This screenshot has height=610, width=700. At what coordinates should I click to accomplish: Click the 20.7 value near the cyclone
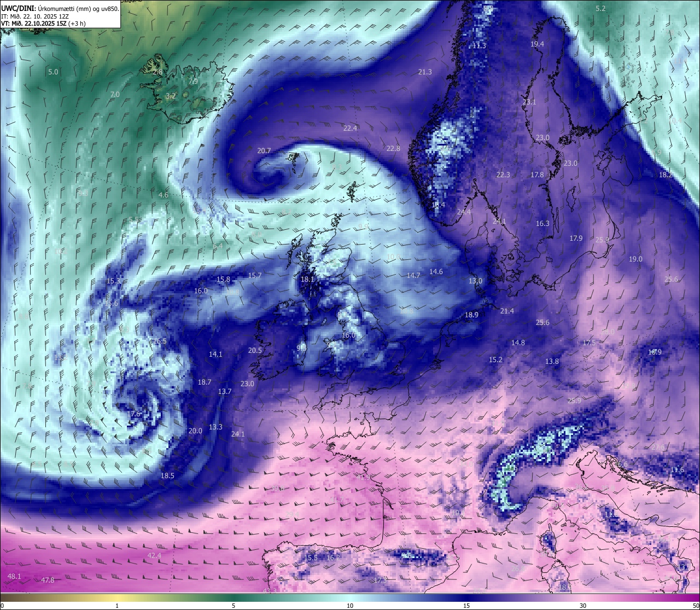click(x=264, y=150)
